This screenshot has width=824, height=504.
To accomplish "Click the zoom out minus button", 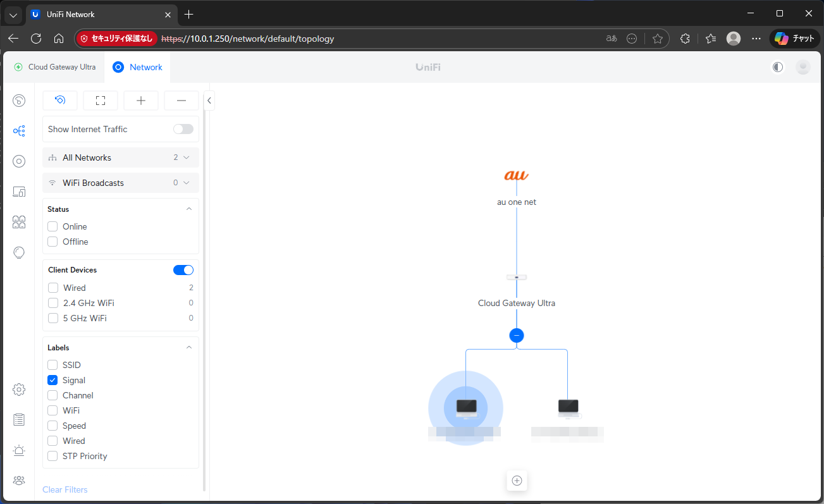I will [x=181, y=101].
